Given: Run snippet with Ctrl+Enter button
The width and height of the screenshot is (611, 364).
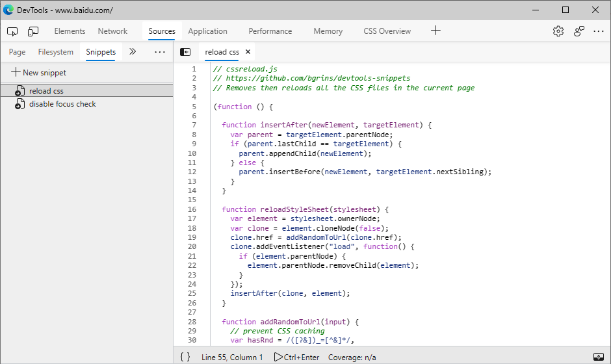Looking at the screenshot, I should tap(296, 357).
